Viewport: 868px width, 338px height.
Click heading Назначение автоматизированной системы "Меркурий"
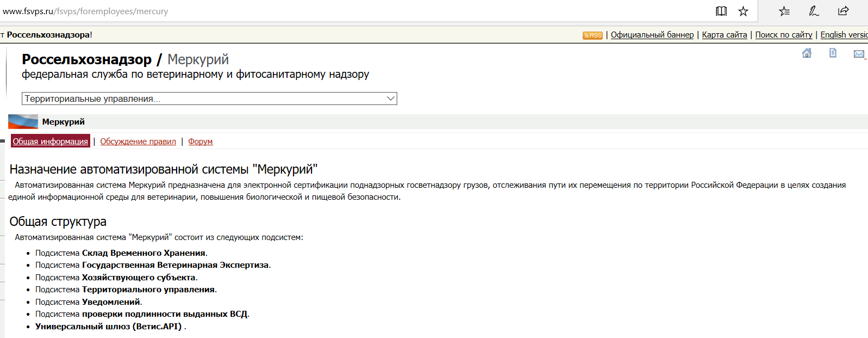pos(163,169)
